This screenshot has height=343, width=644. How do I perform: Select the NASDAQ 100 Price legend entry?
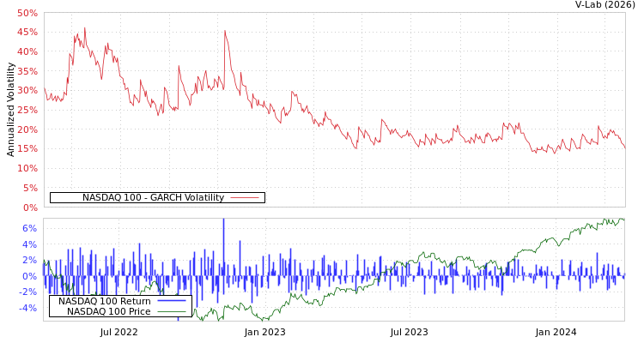coord(108,311)
